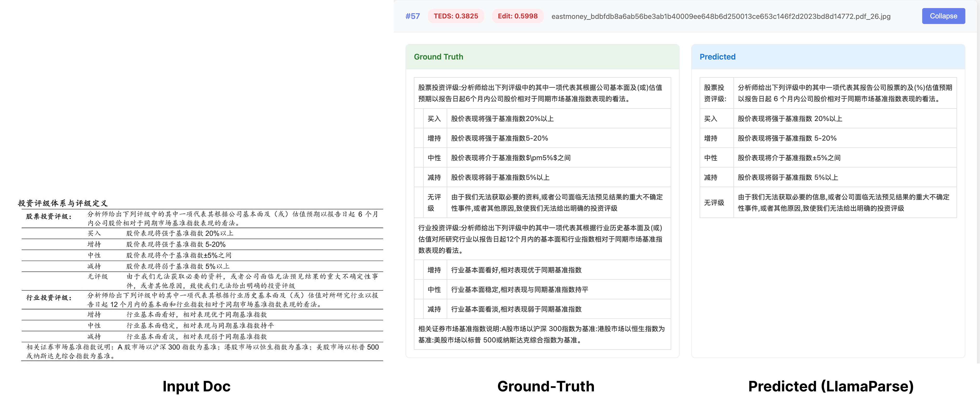
Task: Click Ground Truth row 行业基本面看好
Action: pos(516,270)
